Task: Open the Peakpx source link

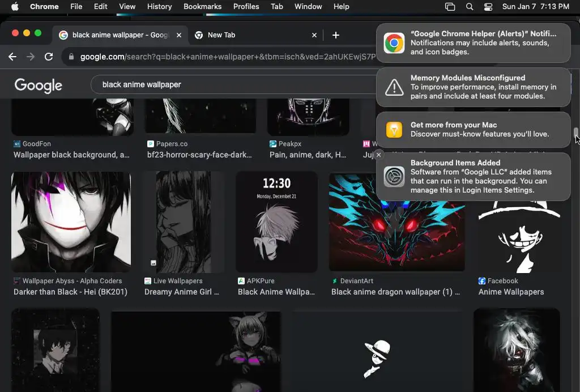Action: click(285, 144)
